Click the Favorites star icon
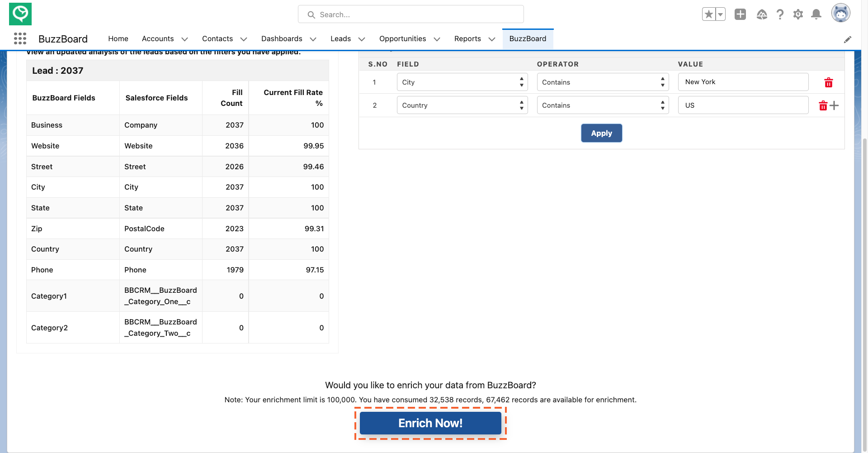Image resolution: width=868 pixels, height=453 pixels. click(x=708, y=14)
